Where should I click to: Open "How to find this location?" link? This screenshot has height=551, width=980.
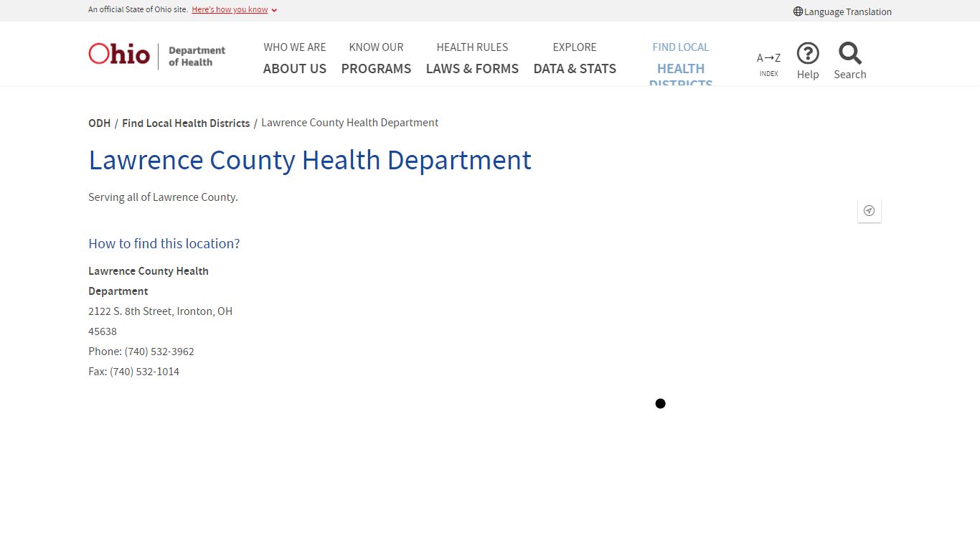coord(164,243)
